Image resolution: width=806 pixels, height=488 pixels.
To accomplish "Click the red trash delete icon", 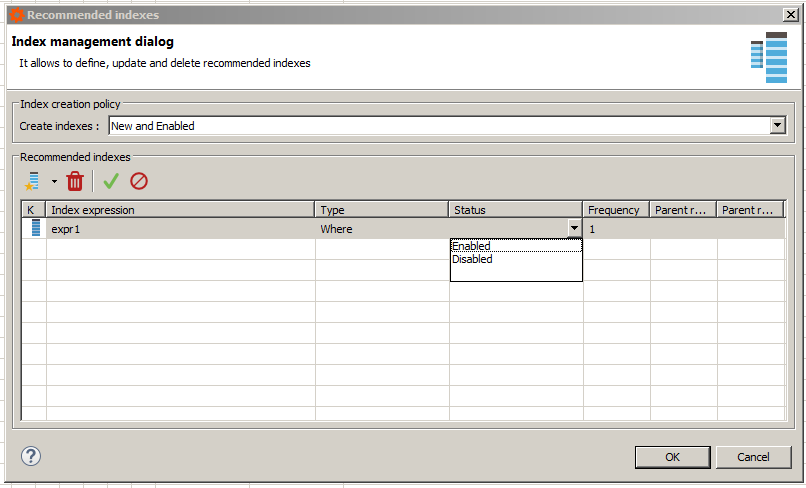I will tap(75, 181).
